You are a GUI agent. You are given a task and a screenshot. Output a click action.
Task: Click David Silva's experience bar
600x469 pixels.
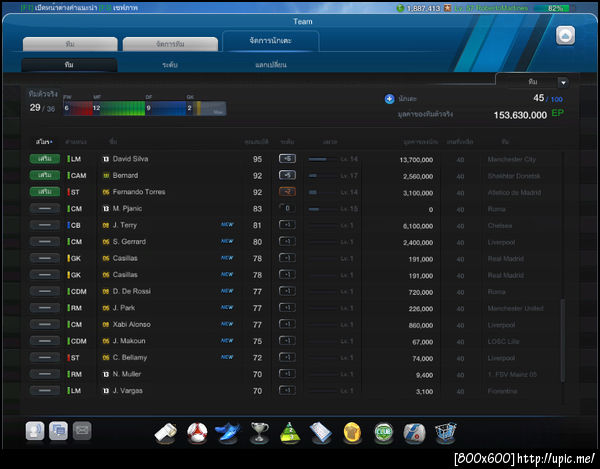coord(323,159)
